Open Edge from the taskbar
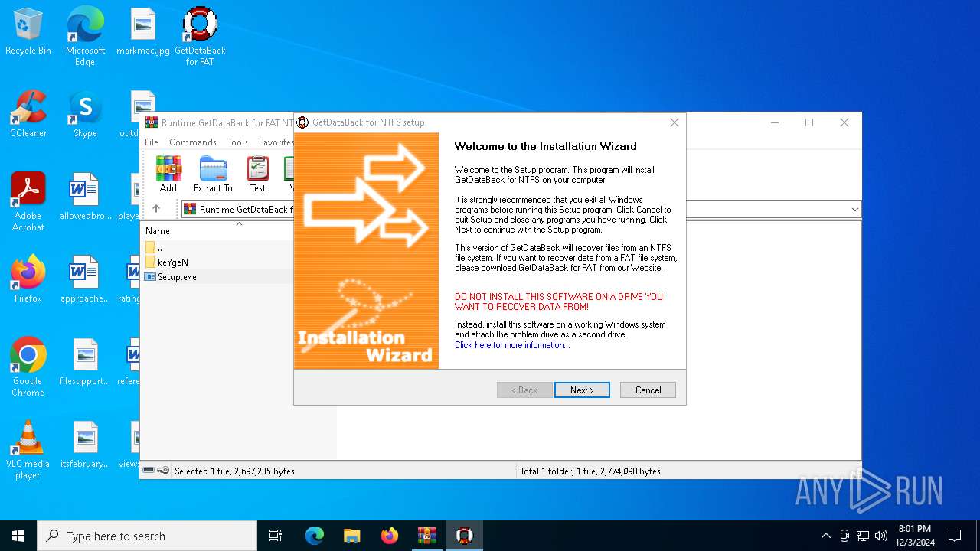The image size is (980, 551). (315, 536)
